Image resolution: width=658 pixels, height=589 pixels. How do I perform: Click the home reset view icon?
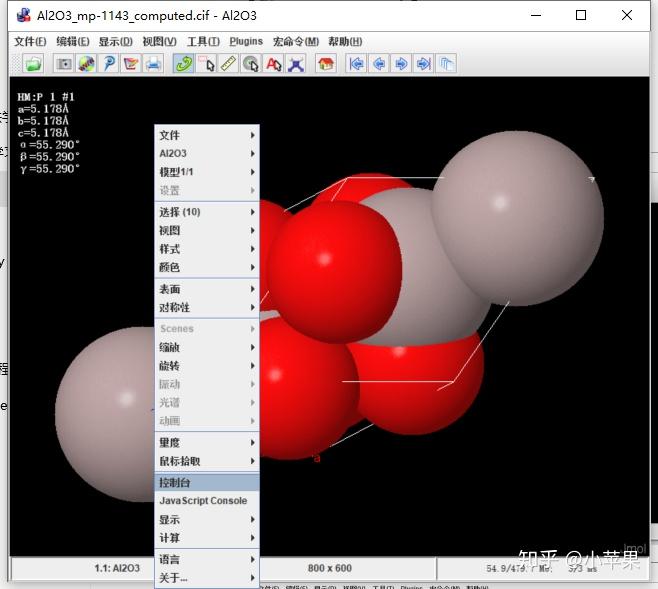325,63
